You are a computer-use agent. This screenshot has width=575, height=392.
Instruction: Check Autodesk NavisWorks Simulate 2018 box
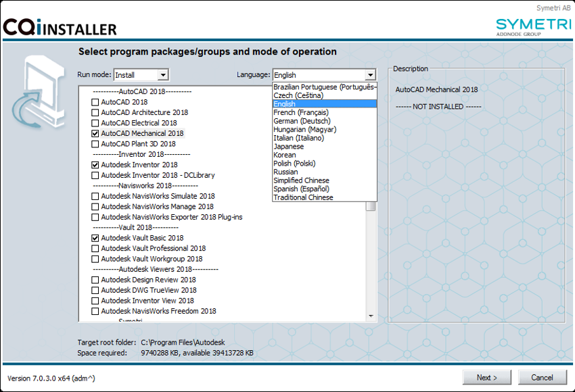click(x=95, y=197)
